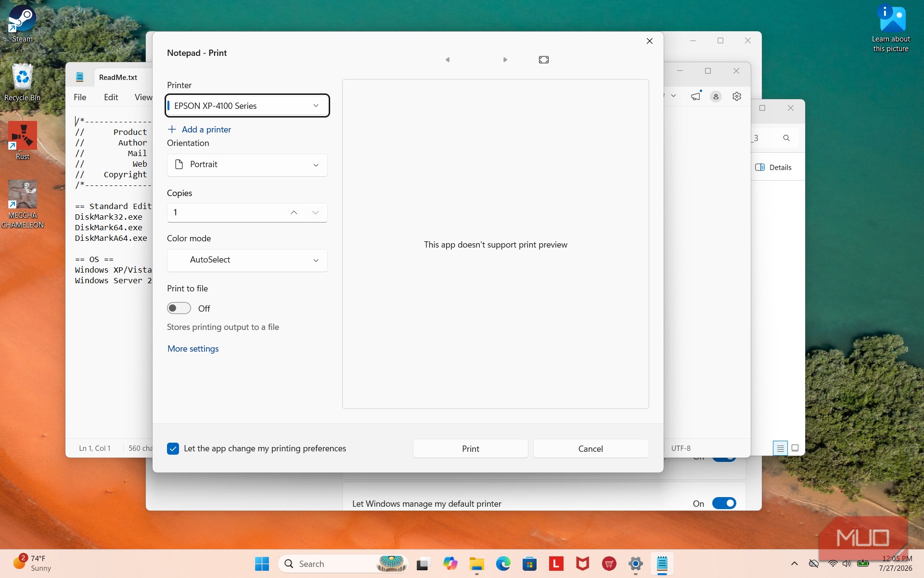Image resolution: width=924 pixels, height=578 pixels.
Task: Click the fit-to-window preview icon
Action: 544,60
